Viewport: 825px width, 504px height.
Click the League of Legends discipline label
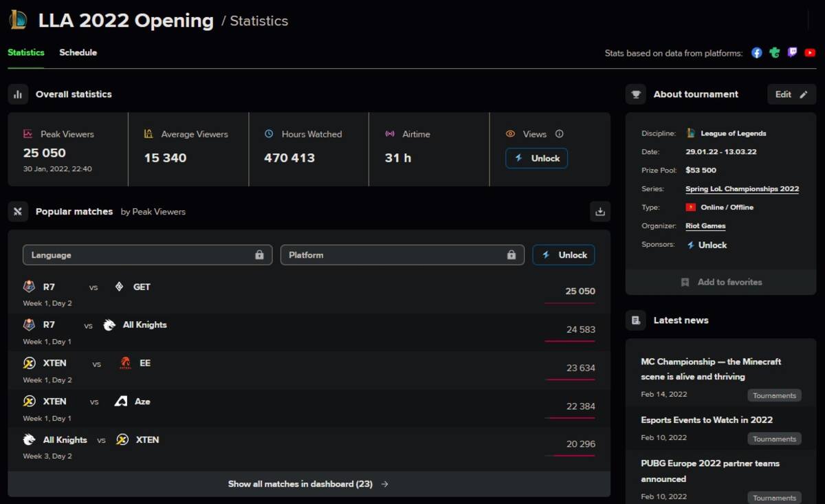pyautogui.click(x=733, y=133)
